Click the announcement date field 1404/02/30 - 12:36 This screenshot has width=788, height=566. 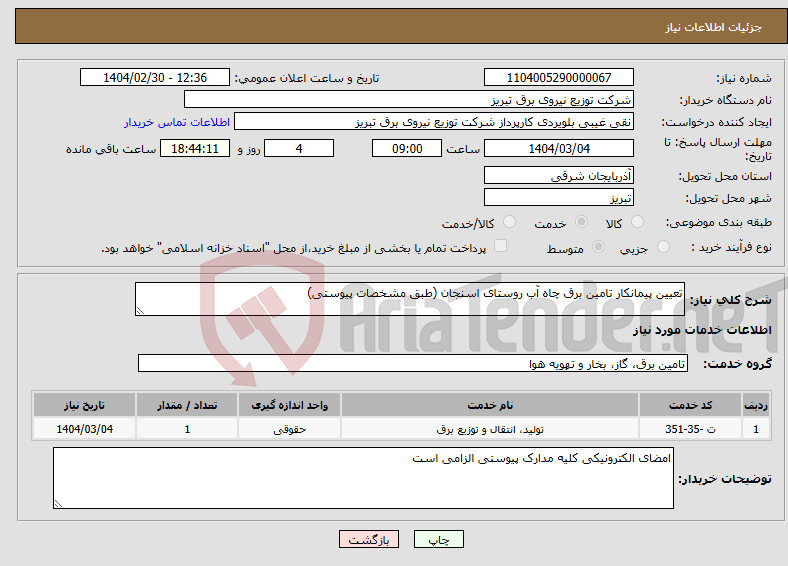[x=155, y=77]
